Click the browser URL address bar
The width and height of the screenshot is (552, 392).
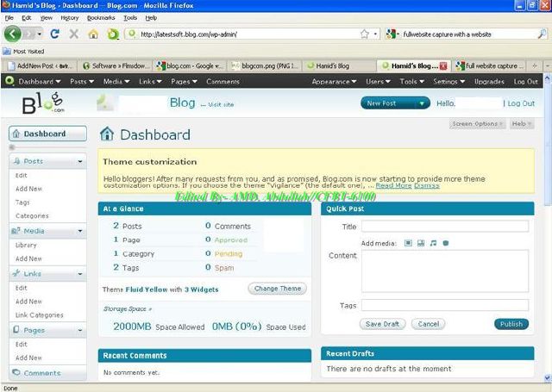(x=248, y=34)
